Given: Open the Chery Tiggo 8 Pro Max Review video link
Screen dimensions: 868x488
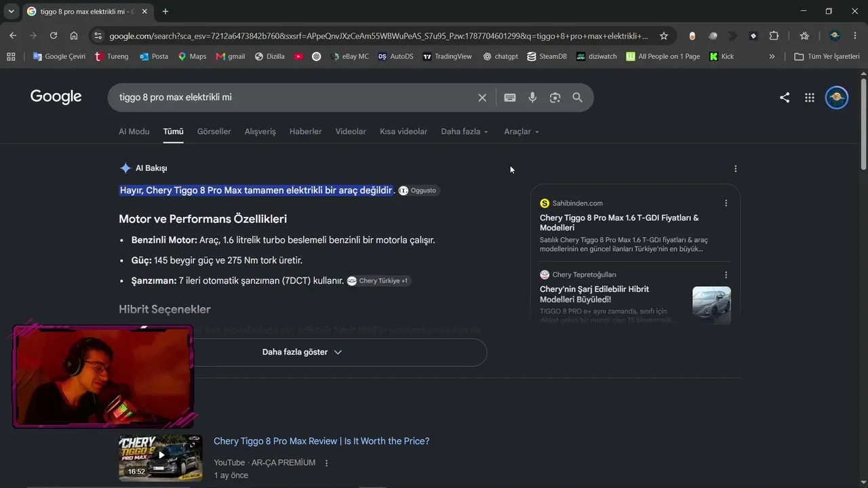Looking at the screenshot, I should (321, 441).
